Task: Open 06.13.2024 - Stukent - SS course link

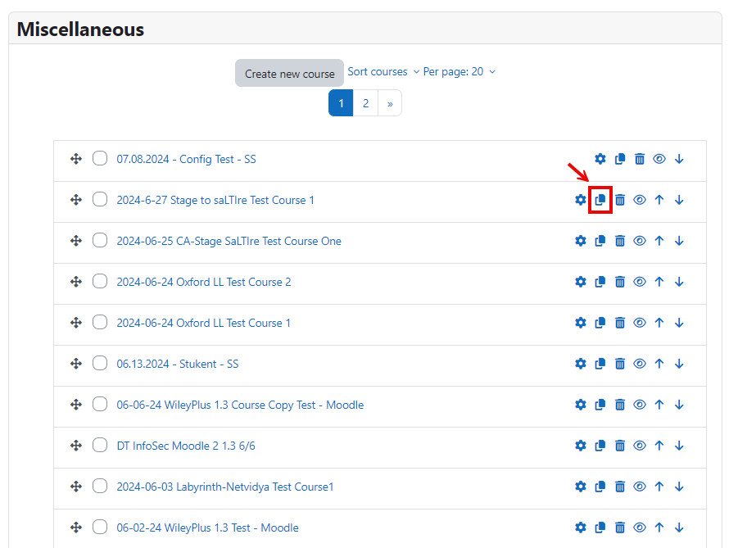Action: pyautogui.click(x=178, y=364)
